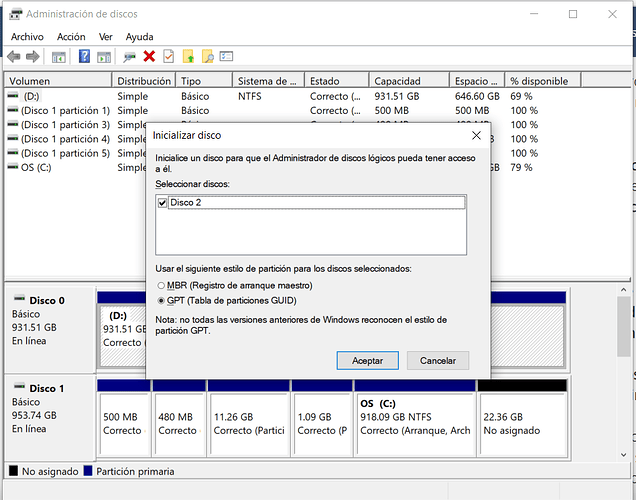Open the Ayuda menu

(139, 37)
